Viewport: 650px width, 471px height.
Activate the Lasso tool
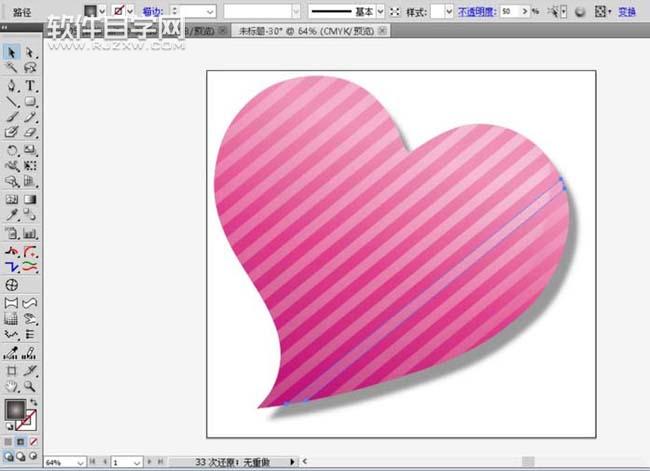click(x=30, y=68)
